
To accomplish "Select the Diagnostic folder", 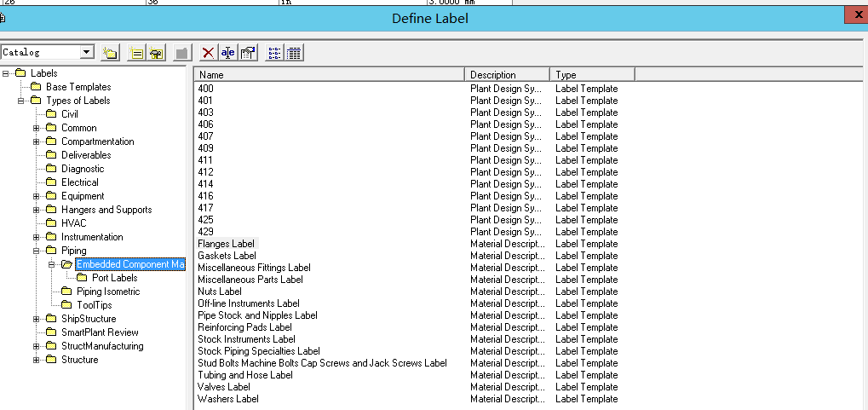I will coord(83,169).
